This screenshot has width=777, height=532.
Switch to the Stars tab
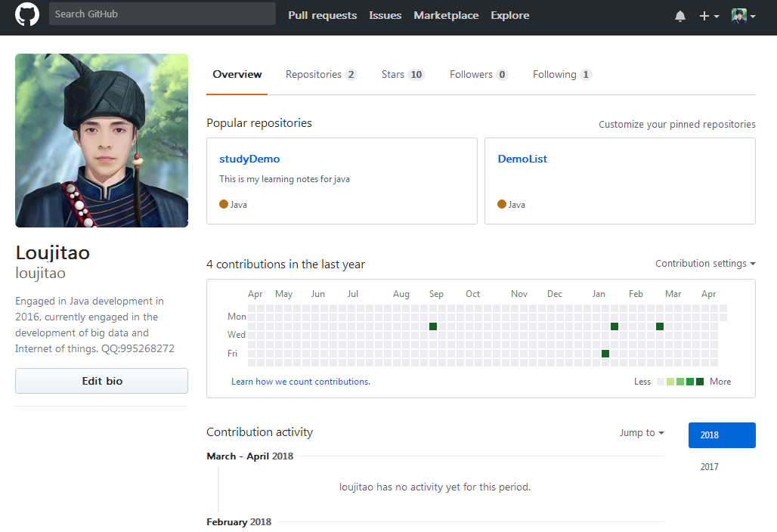[x=403, y=74]
